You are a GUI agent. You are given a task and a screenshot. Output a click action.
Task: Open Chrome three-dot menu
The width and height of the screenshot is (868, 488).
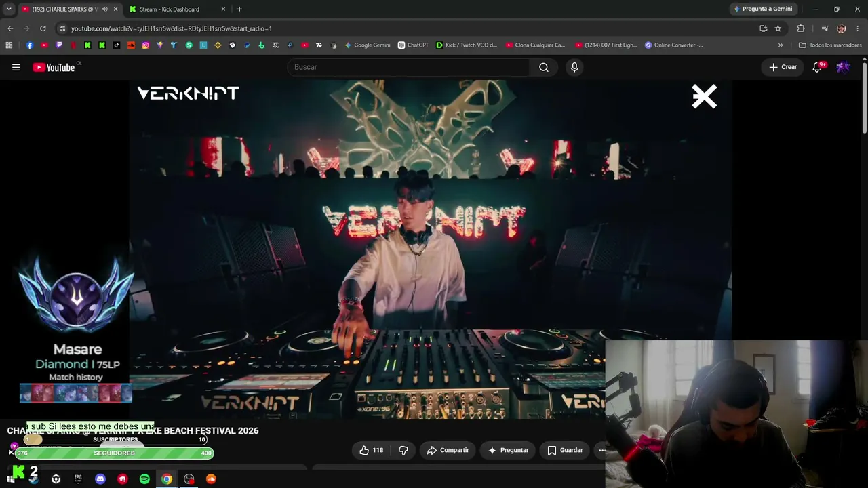click(x=857, y=28)
